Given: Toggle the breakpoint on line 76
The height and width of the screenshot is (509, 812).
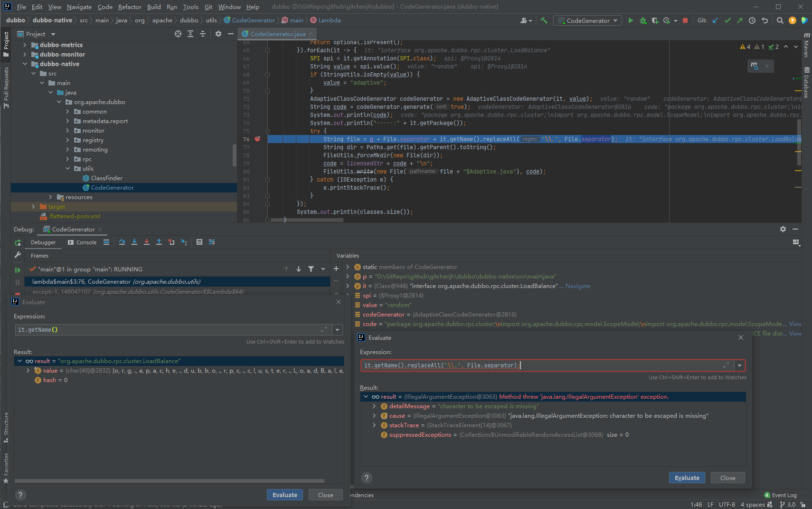Looking at the screenshot, I should point(257,139).
